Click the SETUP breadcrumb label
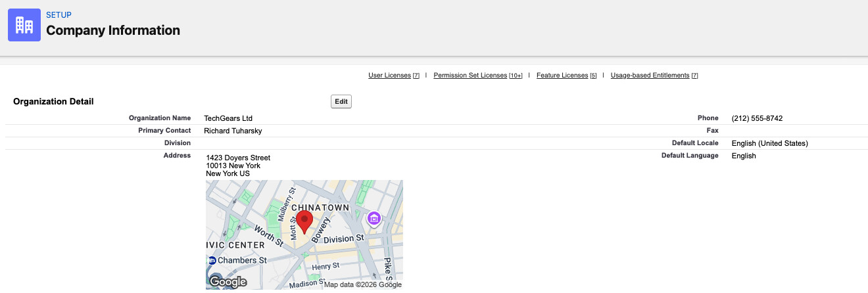 pos(59,14)
